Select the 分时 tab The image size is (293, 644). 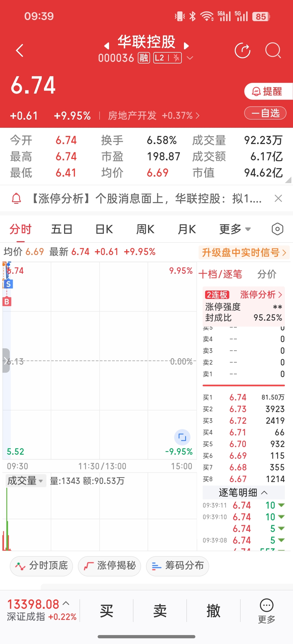tap(21, 229)
